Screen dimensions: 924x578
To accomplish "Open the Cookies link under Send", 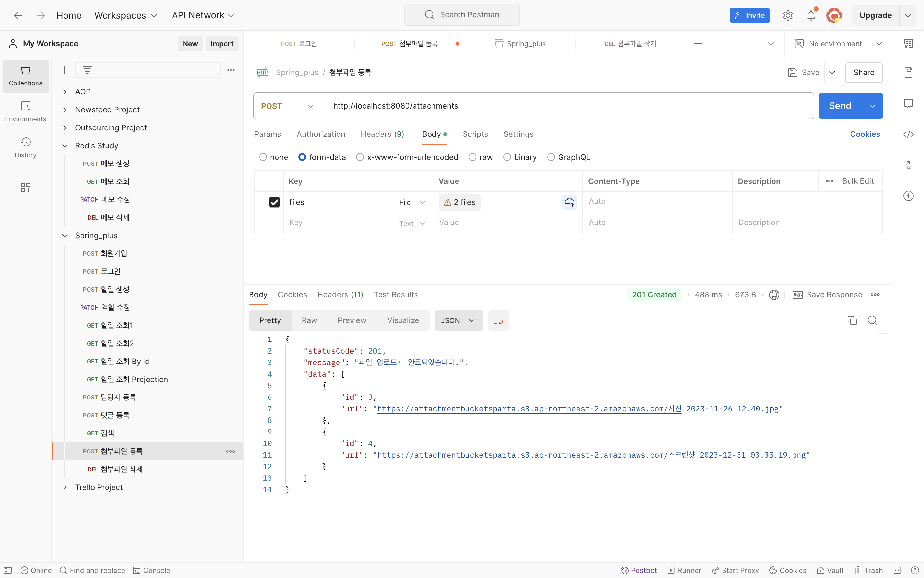I will click(865, 134).
